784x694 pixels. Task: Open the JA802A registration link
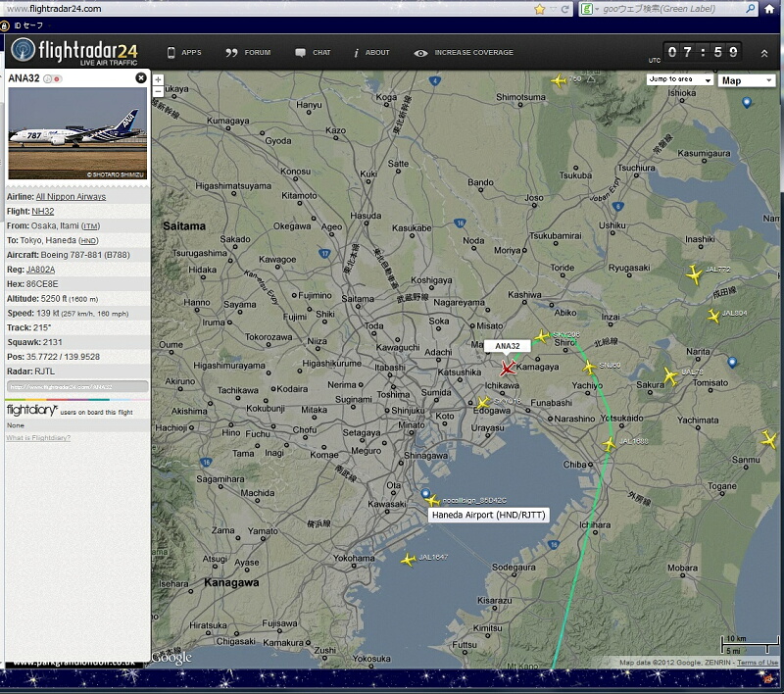(x=40, y=270)
